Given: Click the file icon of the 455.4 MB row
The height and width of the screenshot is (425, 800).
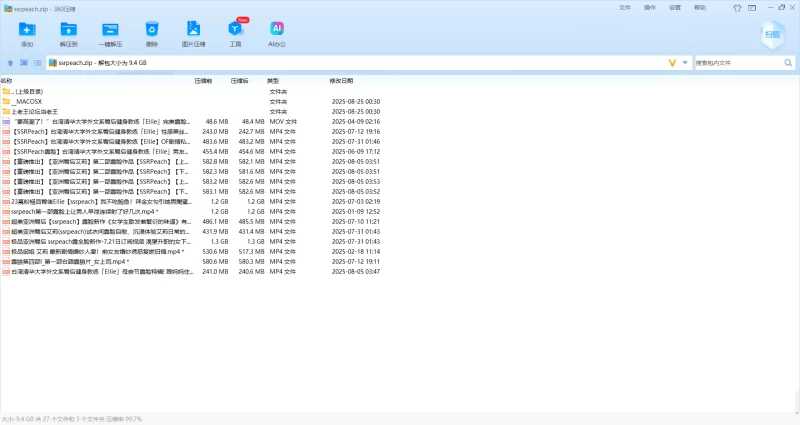Looking at the screenshot, I should click(6, 152).
